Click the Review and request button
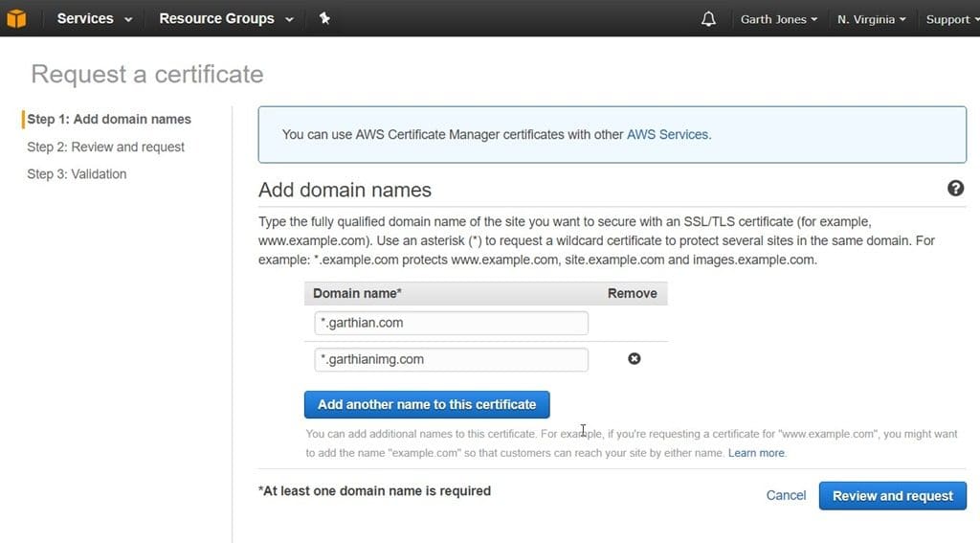The image size is (980, 543). [x=893, y=496]
